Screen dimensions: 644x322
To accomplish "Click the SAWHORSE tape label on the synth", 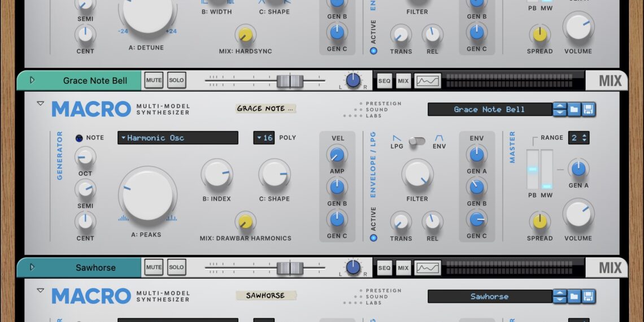I will (266, 295).
